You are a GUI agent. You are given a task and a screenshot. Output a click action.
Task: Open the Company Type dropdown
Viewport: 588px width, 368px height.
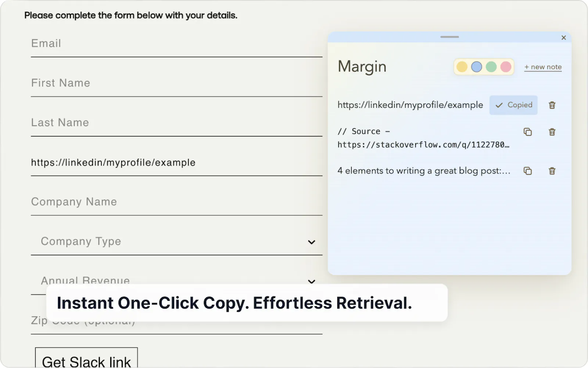176,242
